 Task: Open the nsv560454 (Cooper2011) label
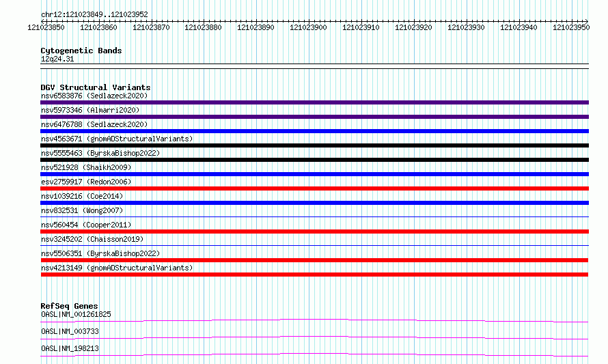coord(86,225)
